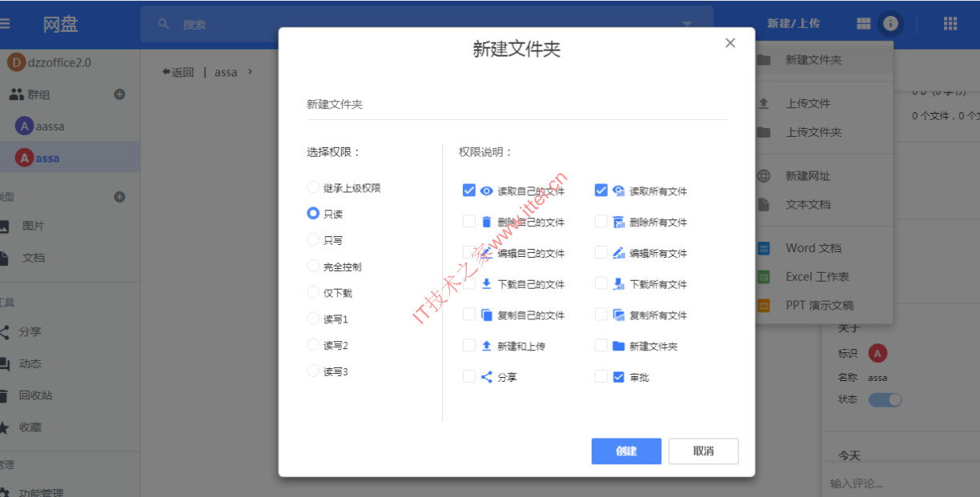Select 读写2 permission radio
The width and height of the screenshot is (980, 497).
click(x=313, y=345)
